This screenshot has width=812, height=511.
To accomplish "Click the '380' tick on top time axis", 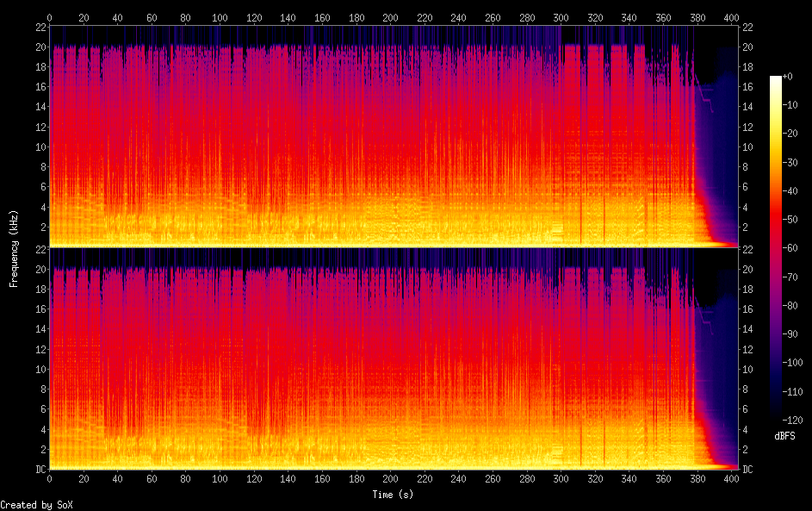I will point(697,17).
